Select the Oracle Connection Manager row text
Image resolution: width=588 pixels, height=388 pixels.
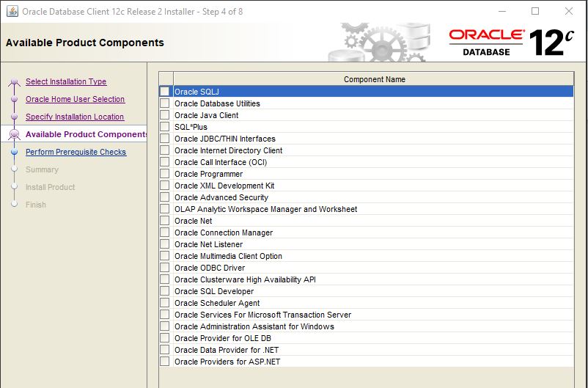coord(224,233)
